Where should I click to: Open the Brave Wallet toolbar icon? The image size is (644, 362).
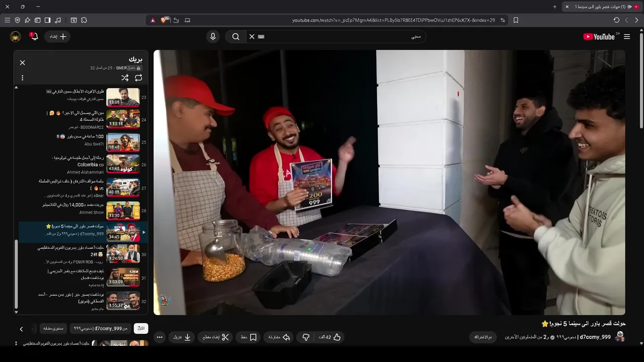coord(37,20)
